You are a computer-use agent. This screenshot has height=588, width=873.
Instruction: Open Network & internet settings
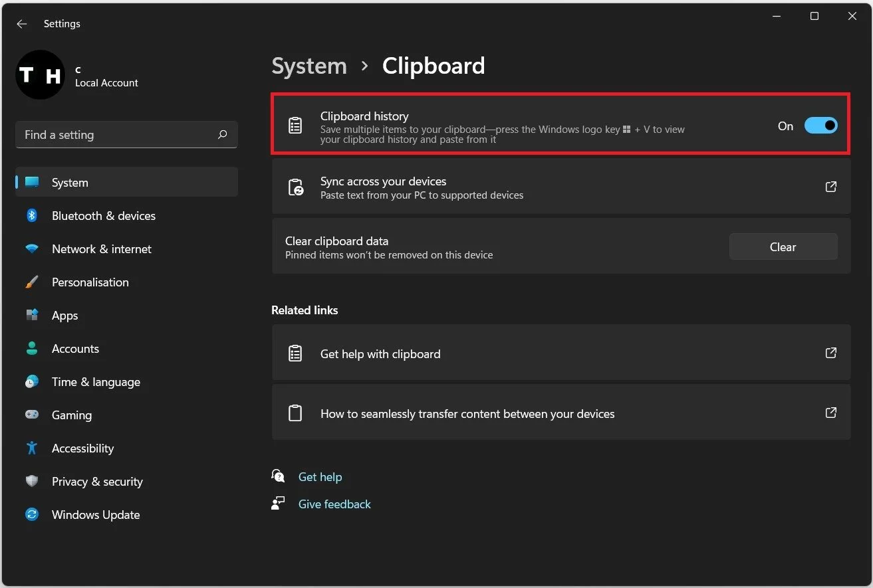[x=126, y=248]
